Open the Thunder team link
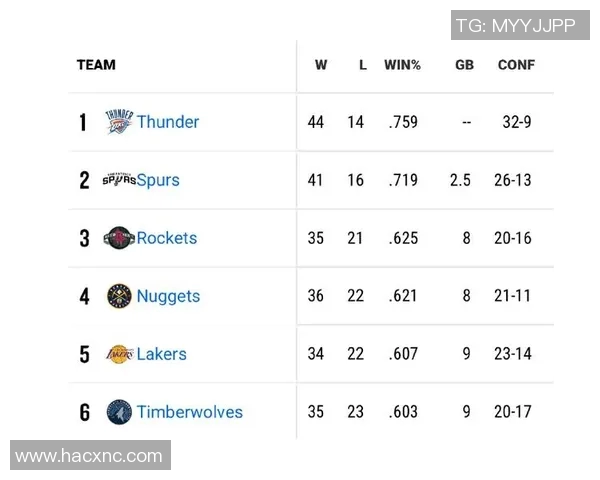The height and width of the screenshot is (480, 600). coord(168,122)
